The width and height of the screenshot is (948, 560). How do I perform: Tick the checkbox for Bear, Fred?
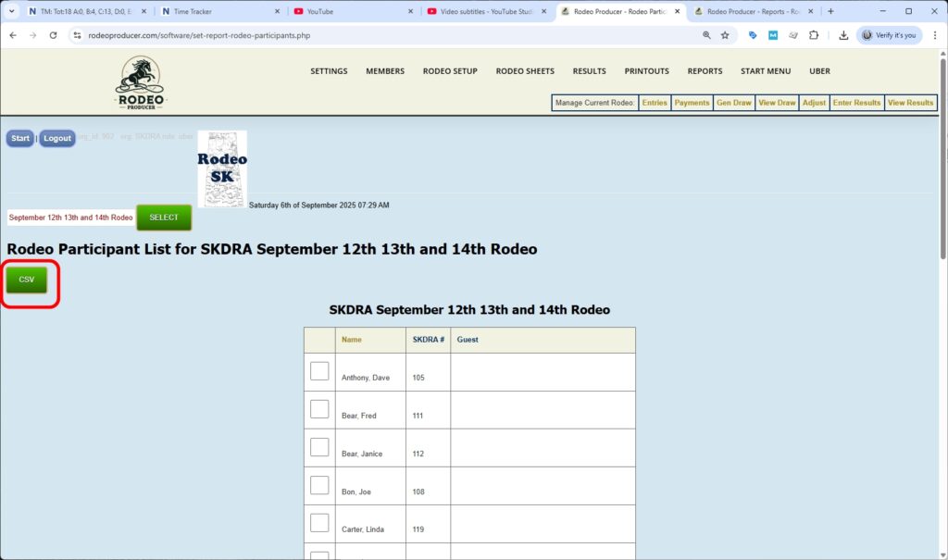coord(319,409)
